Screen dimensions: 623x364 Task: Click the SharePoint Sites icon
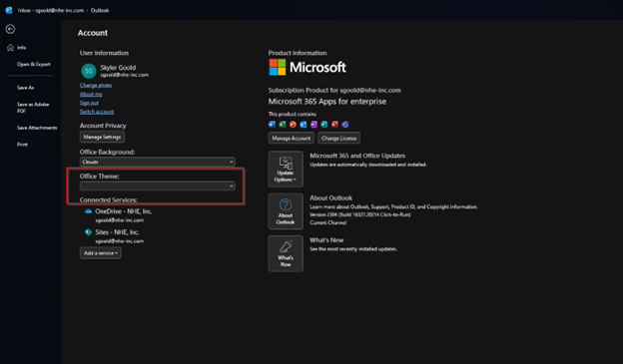pyautogui.click(x=88, y=232)
